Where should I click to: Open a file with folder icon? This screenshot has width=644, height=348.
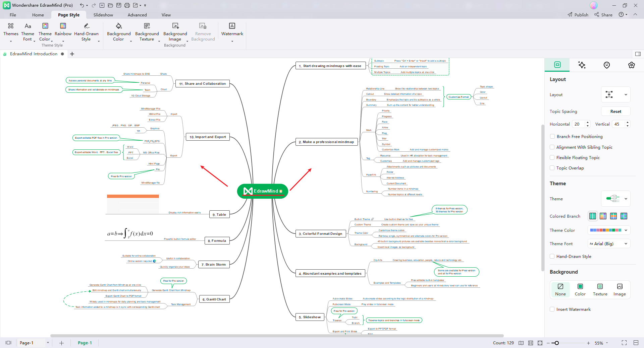[x=110, y=5]
